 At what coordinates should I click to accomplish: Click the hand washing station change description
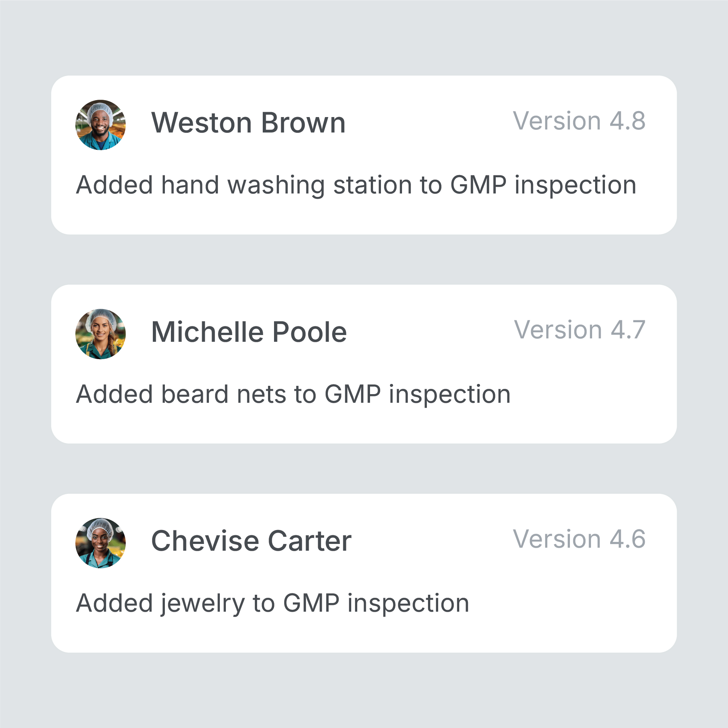coord(356,185)
